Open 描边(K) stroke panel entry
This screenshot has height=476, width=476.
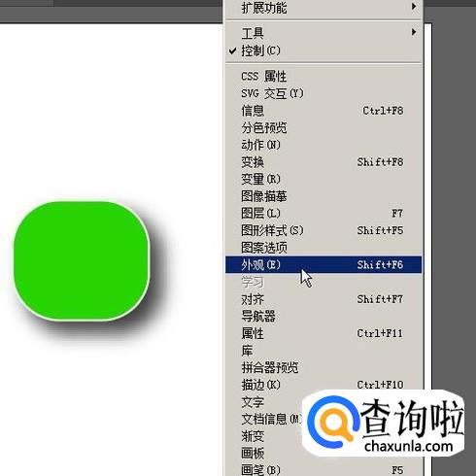[x=323, y=385]
